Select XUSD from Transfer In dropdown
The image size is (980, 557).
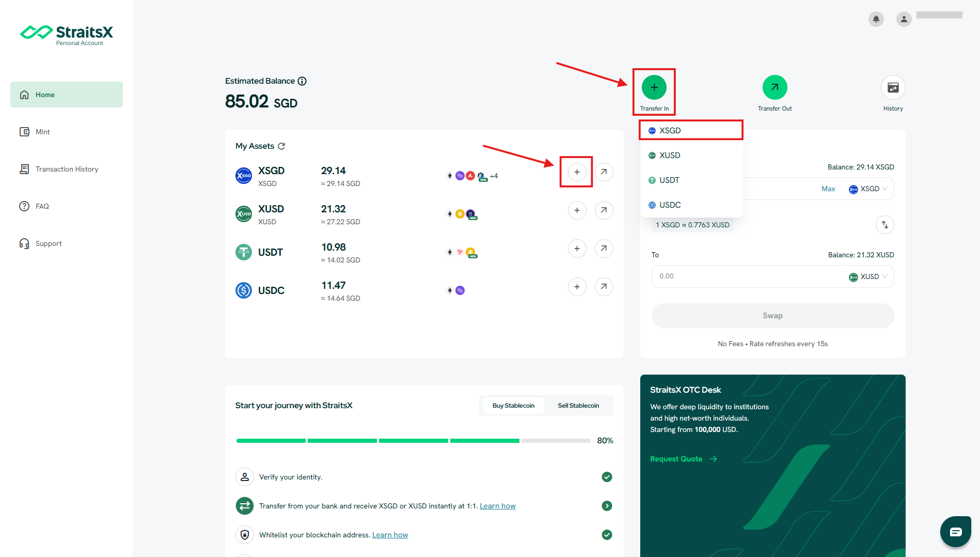[x=691, y=156]
